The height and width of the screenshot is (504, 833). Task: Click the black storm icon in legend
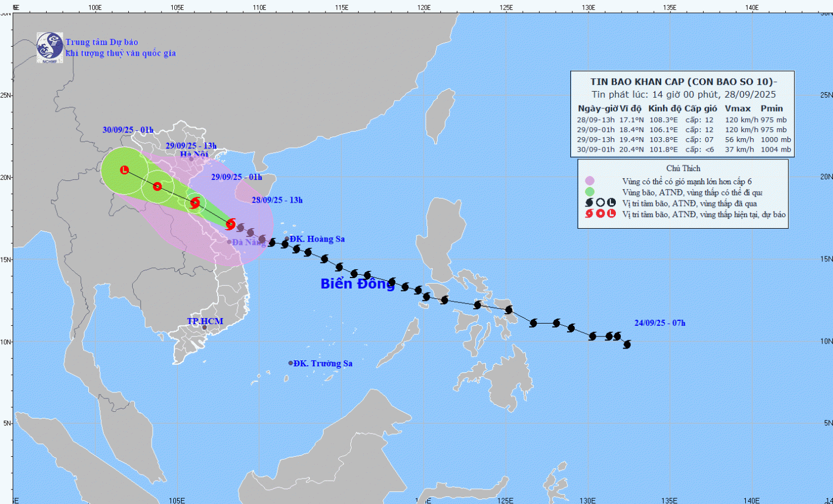(x=589, y=203)
